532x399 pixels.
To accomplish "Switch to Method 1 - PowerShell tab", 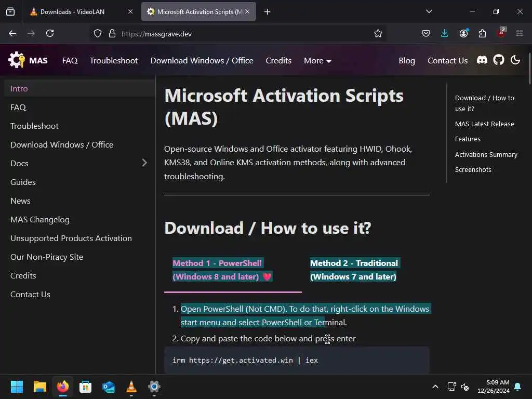I will click(233, 270).
